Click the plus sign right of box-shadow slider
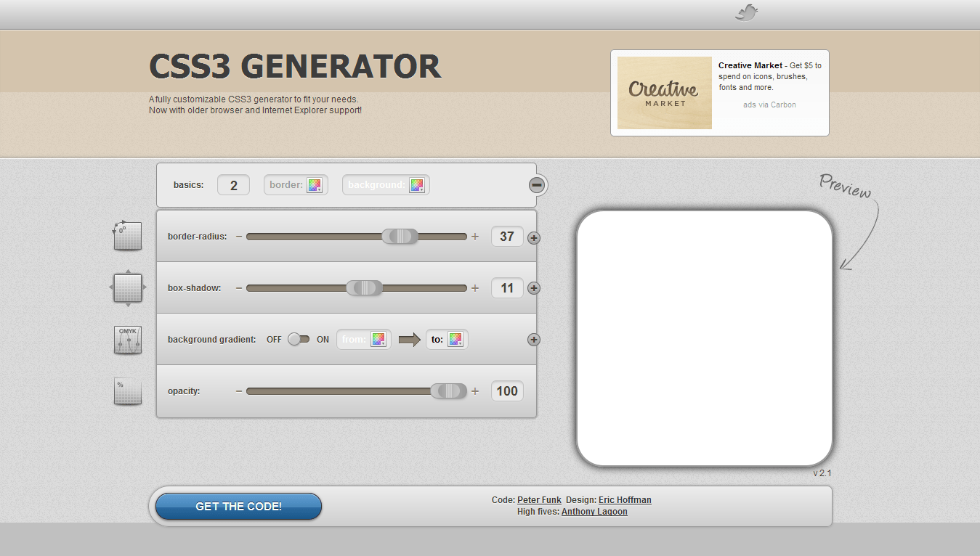Image resolution: width=980 pixels, height=556 pixels. [x=475, y=288]
